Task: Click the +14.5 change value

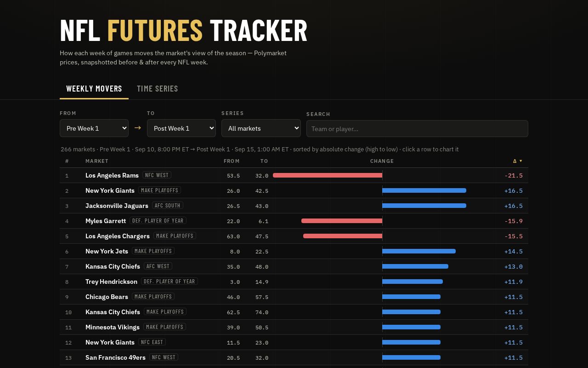Action: pos(514,251)
